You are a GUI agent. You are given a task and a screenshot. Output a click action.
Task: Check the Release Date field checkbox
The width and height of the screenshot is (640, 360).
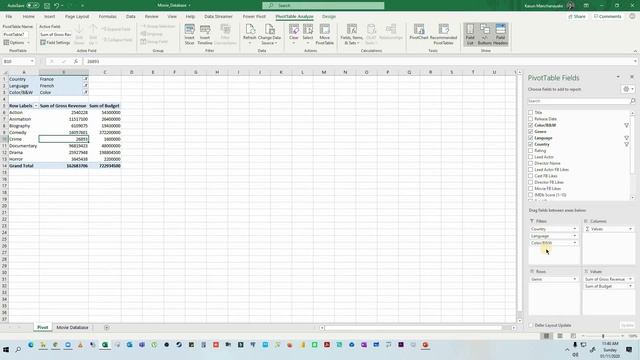(531, 119)
